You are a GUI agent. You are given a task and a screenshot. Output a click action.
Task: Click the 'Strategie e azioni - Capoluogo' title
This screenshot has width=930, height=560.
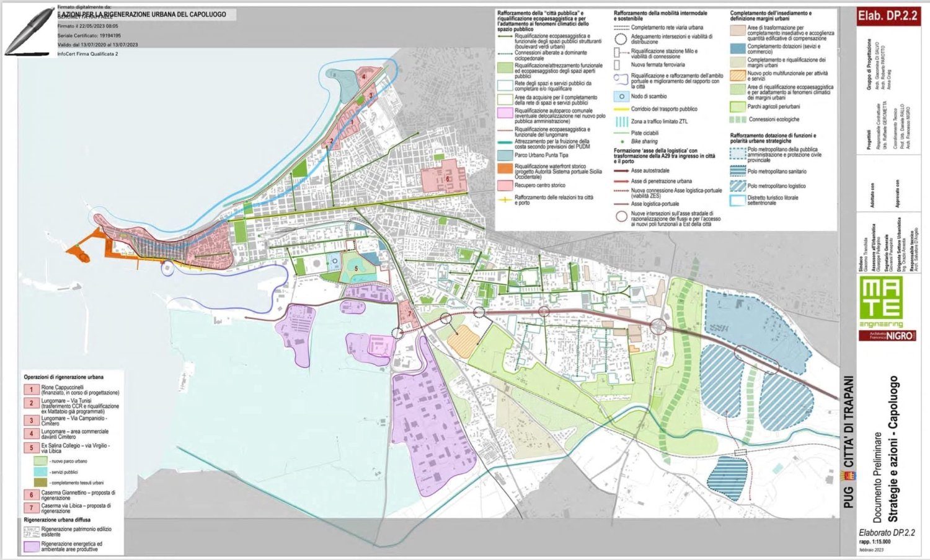pos(893,448)
